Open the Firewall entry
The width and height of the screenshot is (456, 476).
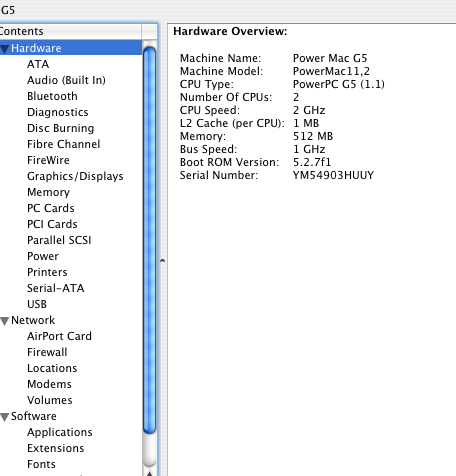click(47, 352)
